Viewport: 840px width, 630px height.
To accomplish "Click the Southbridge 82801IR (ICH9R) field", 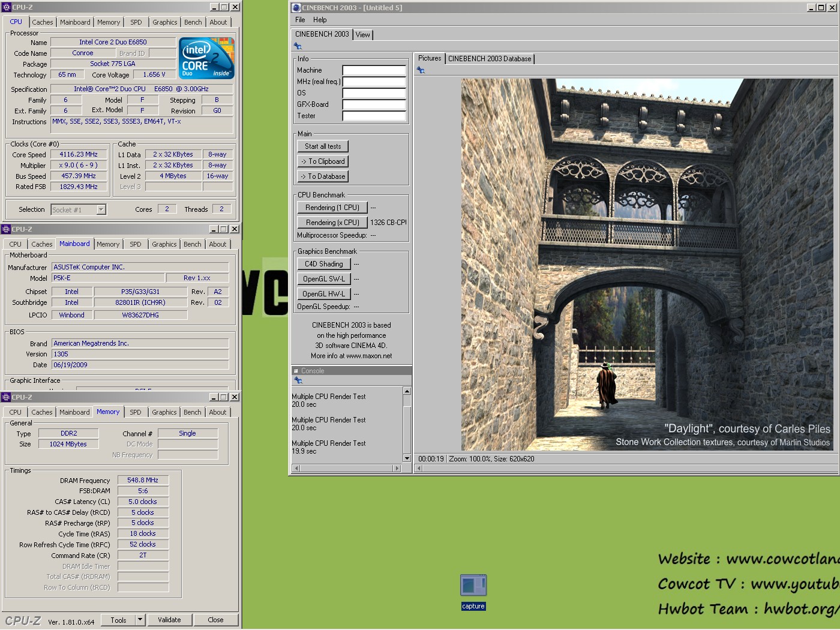I will pyautogui.click(x=140, y=302).
